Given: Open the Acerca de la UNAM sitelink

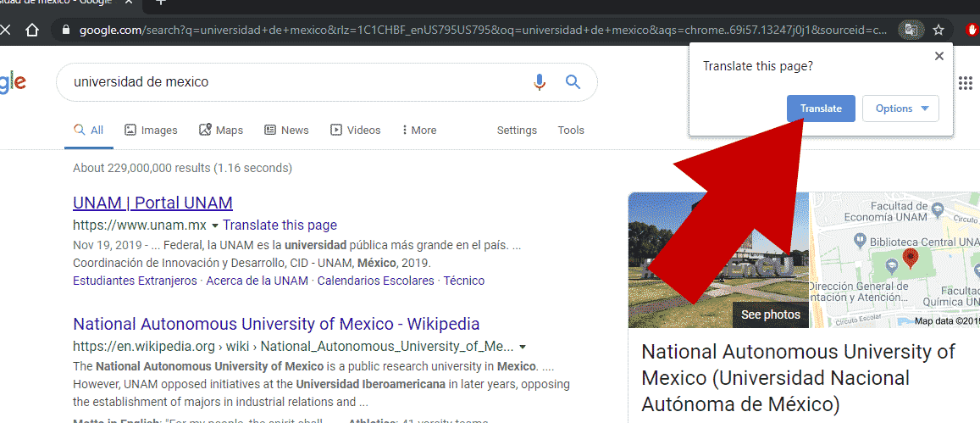Looking at the screenshot, I should 257,281.
